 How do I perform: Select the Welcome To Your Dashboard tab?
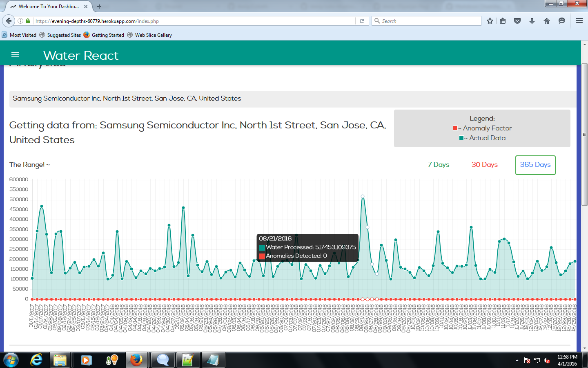tap(49, 7)
